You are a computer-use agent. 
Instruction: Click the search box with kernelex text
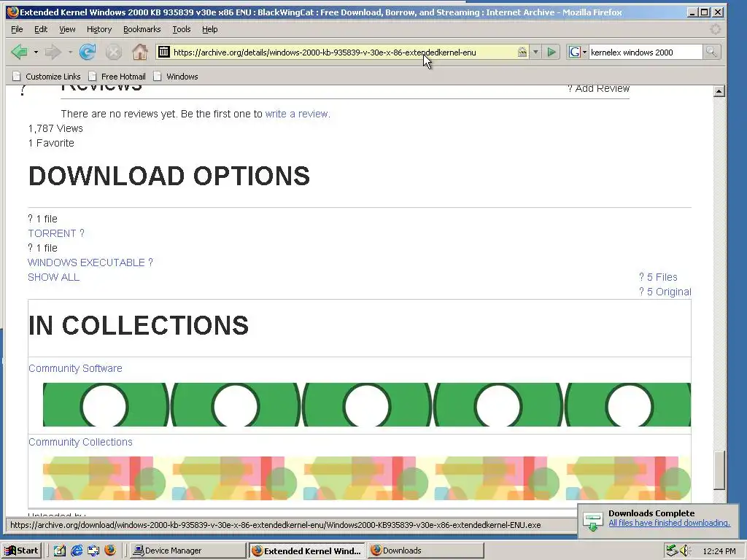point(645,52)
